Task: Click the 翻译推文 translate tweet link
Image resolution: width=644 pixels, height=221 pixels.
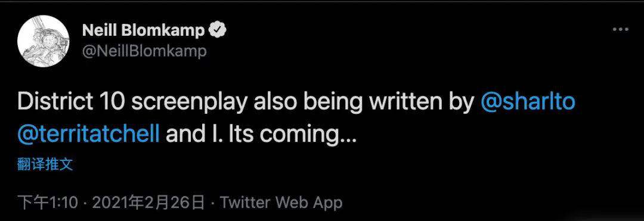Action: tap(45, 164)
